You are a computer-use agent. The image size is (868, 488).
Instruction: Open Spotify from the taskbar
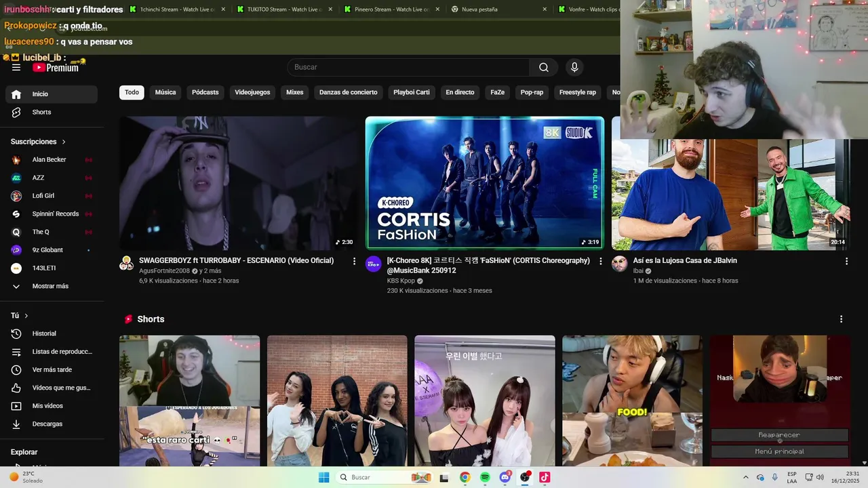pos(485,477)
